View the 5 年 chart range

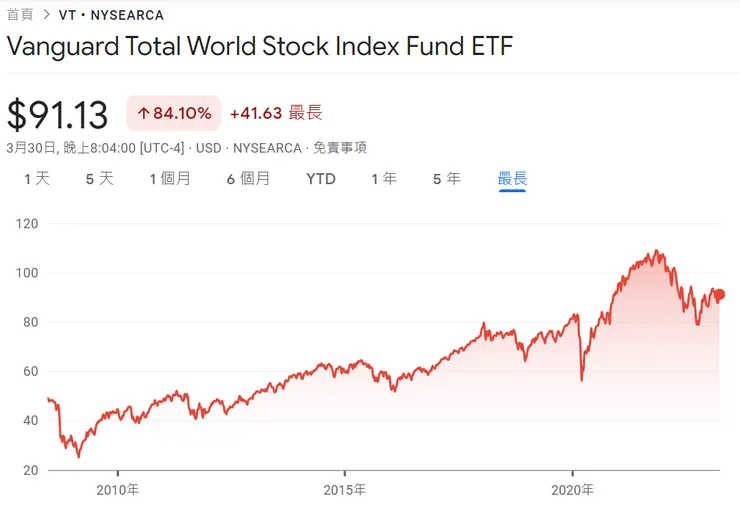point(446,179)
